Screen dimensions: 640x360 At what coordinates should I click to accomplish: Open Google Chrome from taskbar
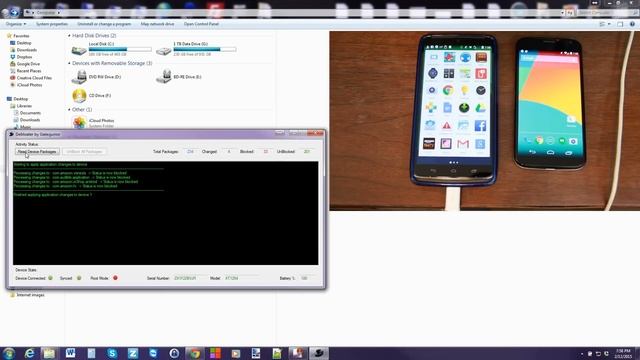195,353
